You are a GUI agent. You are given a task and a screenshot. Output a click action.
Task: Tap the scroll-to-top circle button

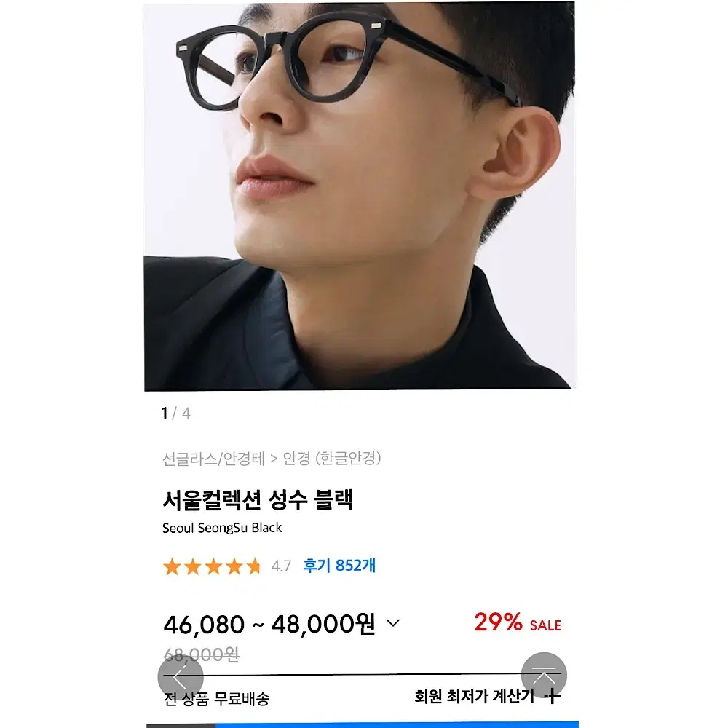tap(544, 675)
